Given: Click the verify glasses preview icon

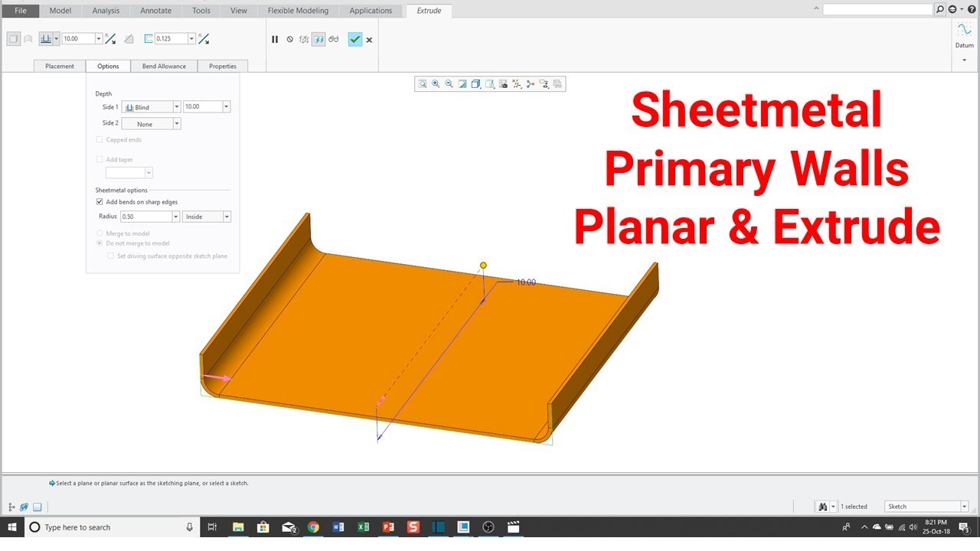Looking at the screenshot, I should point(334,39).
